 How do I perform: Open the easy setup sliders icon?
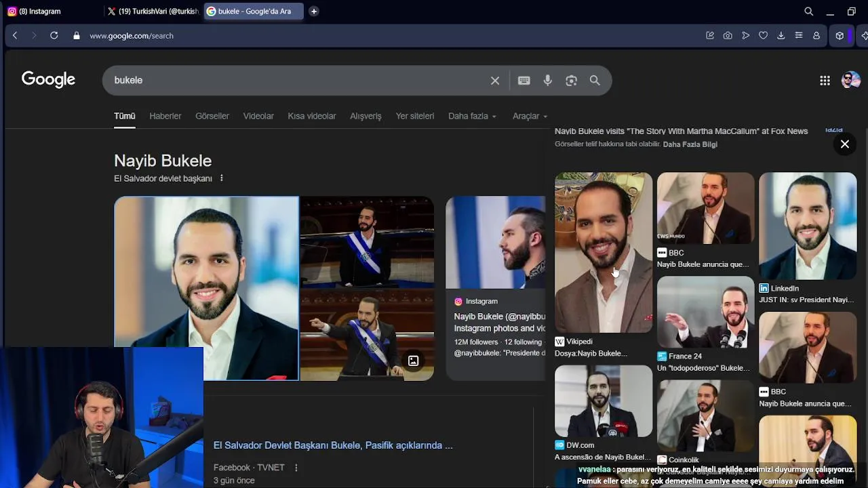point(799,35)
